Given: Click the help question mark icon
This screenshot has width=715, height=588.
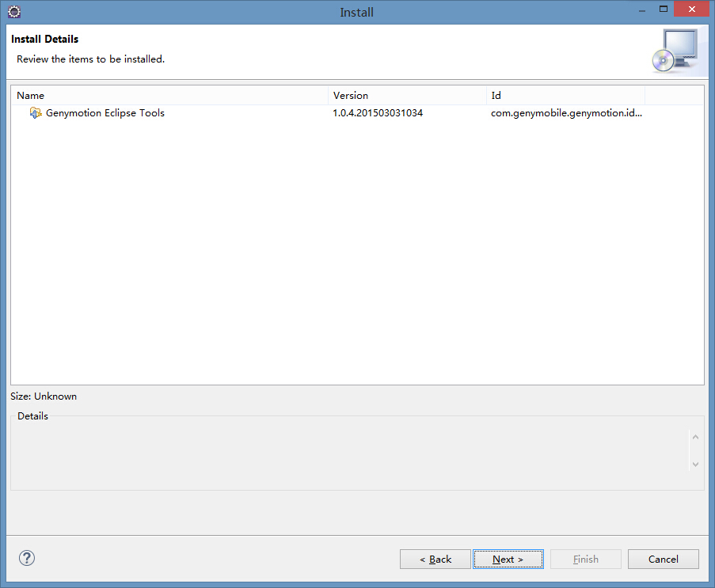Looking at the screenshot, I should [27, 558].
